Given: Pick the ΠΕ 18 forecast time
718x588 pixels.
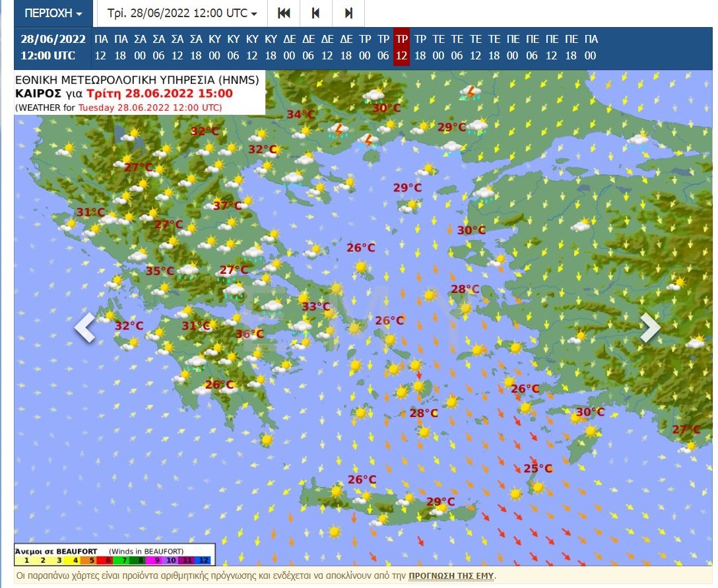Looking at the screenshot, I should pyautogui.click(x=571, y=47).
